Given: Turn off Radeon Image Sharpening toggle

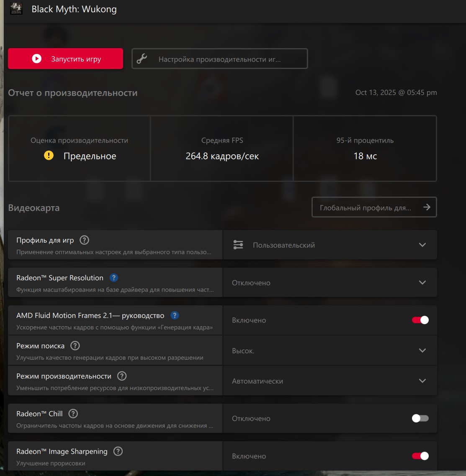Looking at the screenshot, I should 420,456.
